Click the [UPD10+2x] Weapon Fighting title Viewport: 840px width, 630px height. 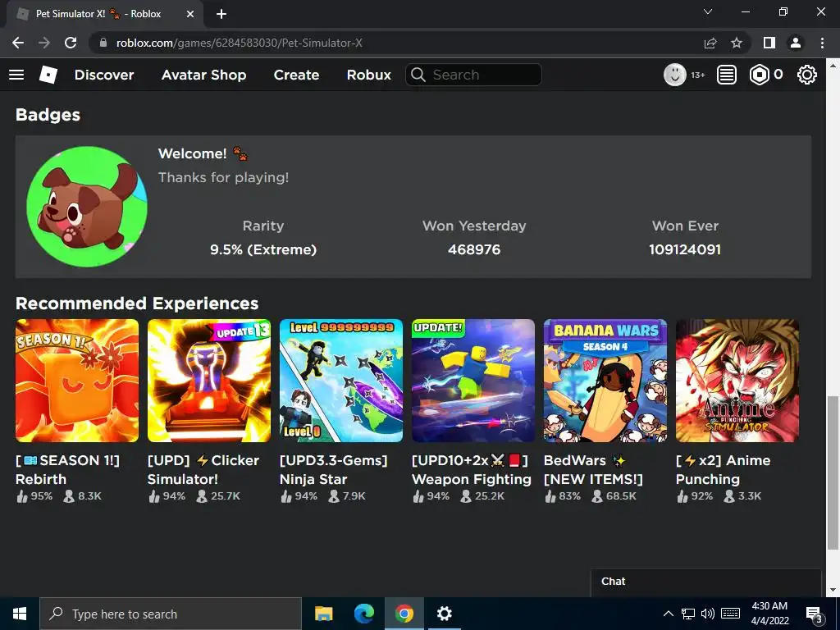click(472, 470)
